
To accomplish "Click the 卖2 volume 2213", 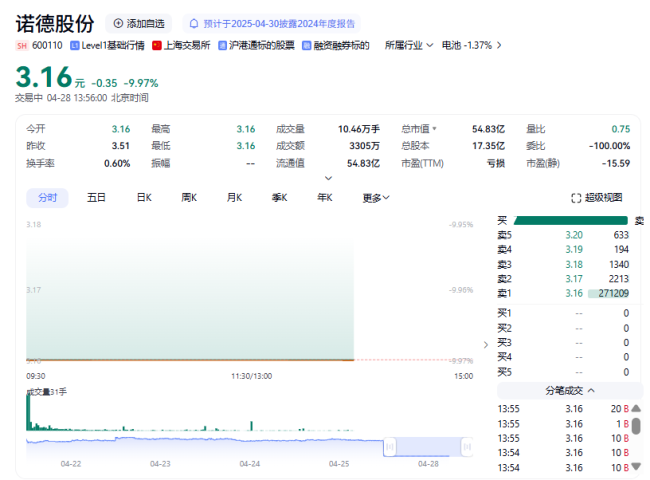I will (x=619, y=279).
